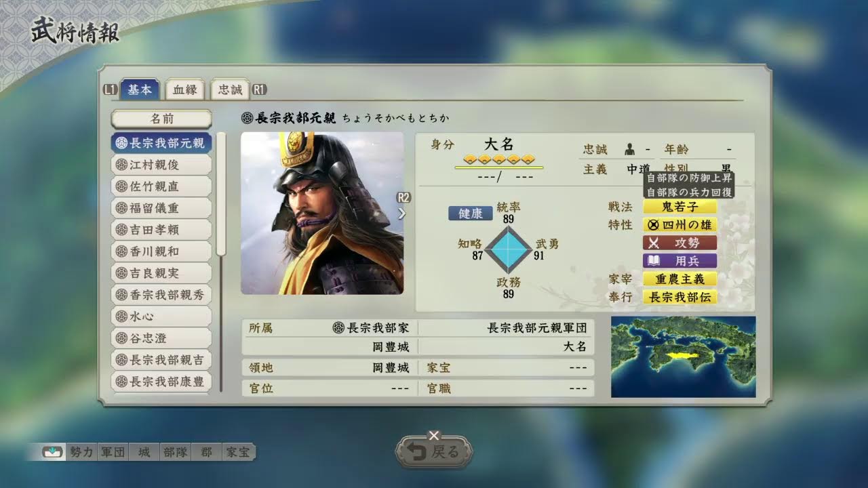This screenshot has width=868, height=488.
Task: Click the 名前 column header
Action: (162, 119)
